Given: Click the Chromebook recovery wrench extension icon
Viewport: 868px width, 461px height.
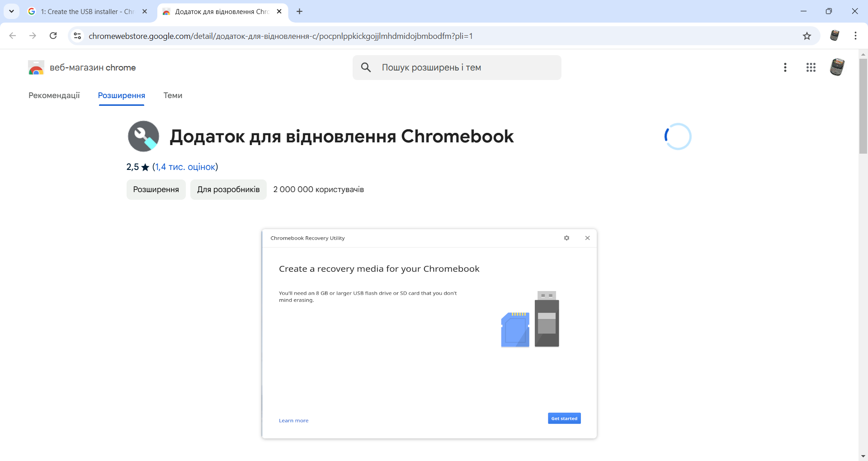Looking at the screenshot, I should (143, 136).
